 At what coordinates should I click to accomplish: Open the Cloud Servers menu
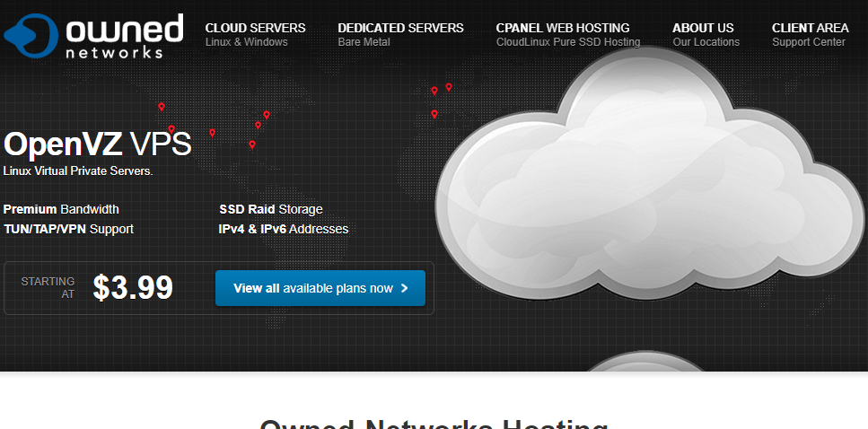click(x=255, y=34)
